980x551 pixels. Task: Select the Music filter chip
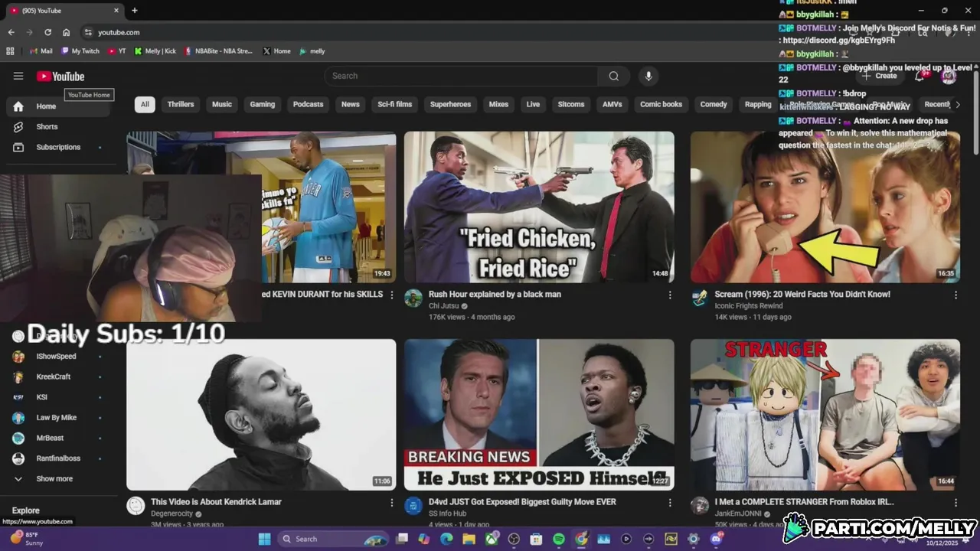point(222,104)
